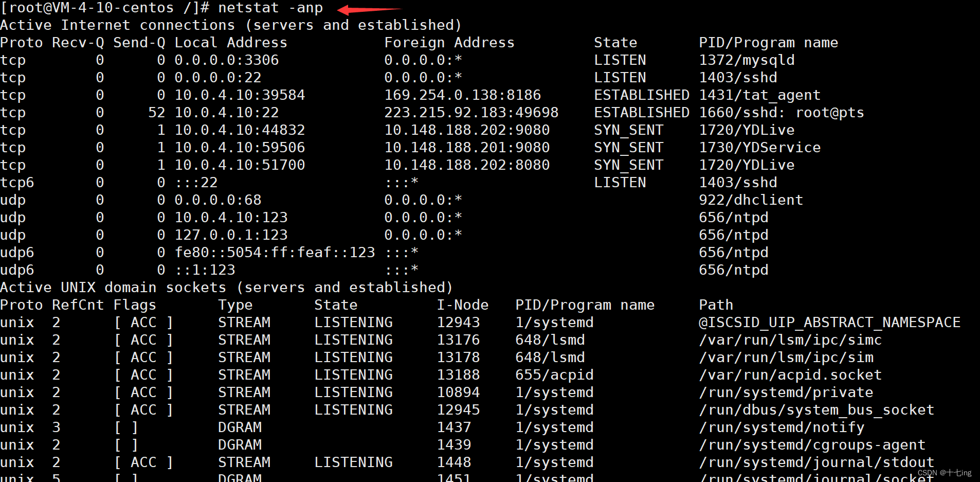The image size is (980, 482).
Task: Click address 'fe80::5054:ff:feaf::123'
Action: tap(275, 253)
